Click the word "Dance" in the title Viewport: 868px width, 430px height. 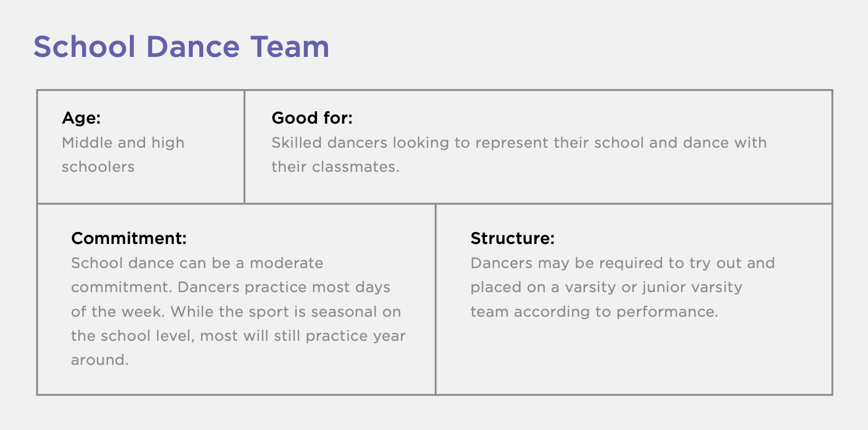click(x=193, y=47)
